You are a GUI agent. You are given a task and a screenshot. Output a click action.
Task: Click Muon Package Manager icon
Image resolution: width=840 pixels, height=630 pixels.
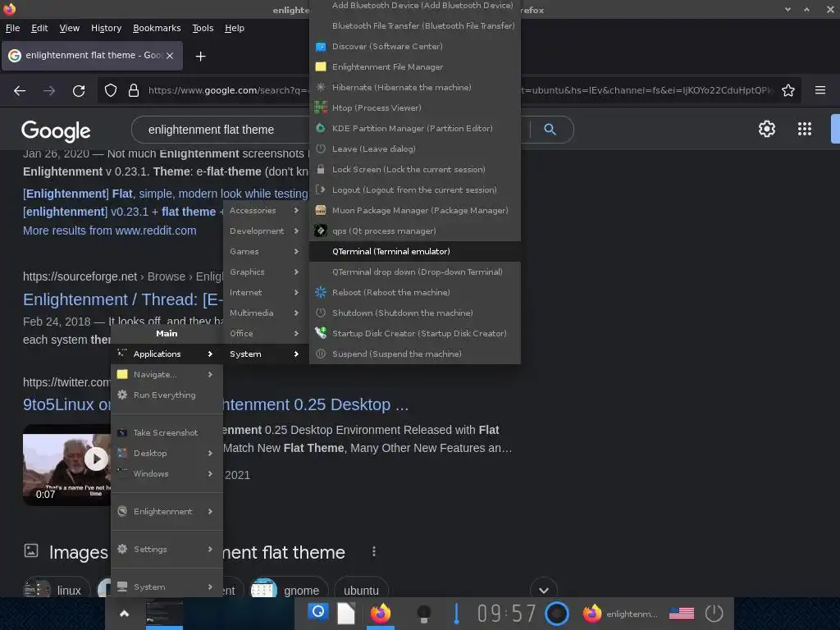coord(321,210)
